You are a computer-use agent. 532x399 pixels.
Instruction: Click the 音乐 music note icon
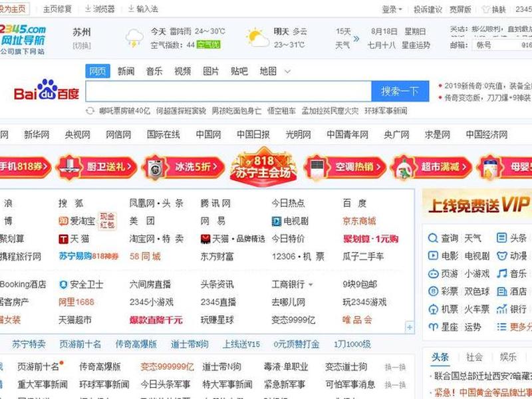(501, 273)
